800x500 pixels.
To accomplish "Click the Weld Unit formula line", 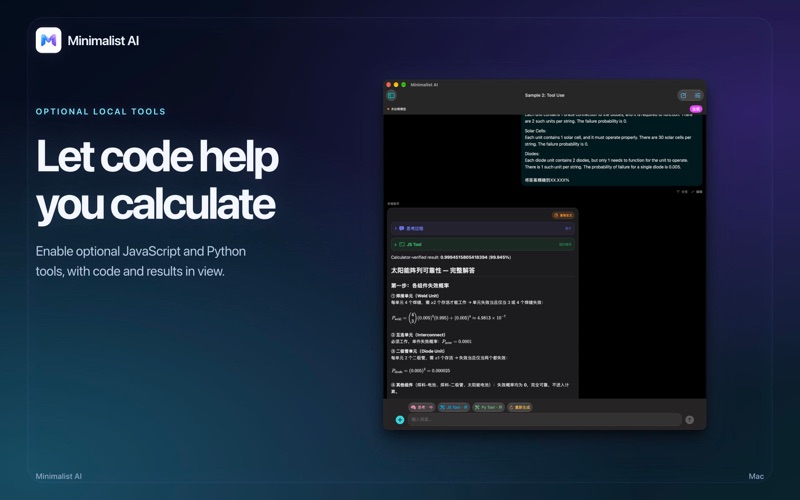I will click(x=448, y=317).
